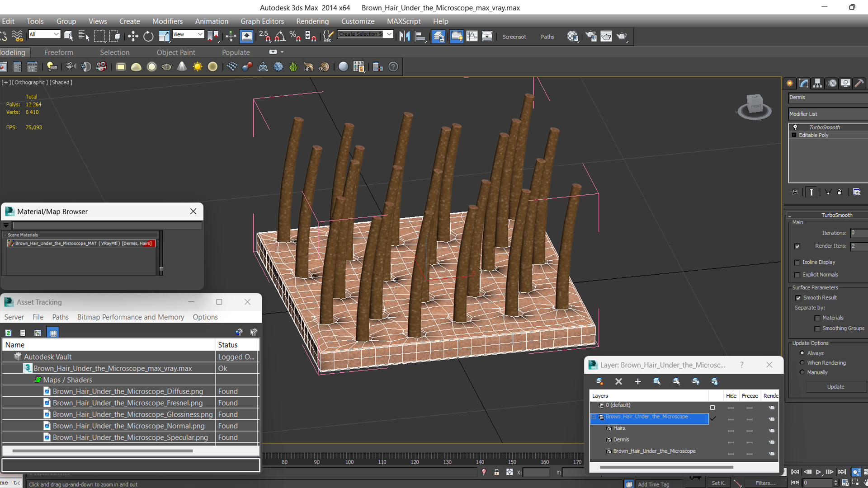Refresh asset tracking list
Screen dimensions: 868x488
coord(8,333)
